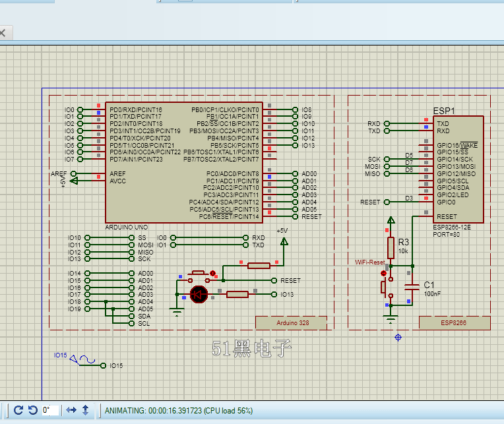Image resolution: width=504 pixels, height=424 pixels.
Task: Select the resistor connected to IO13 terminal
Action: [x=237, y=294]
